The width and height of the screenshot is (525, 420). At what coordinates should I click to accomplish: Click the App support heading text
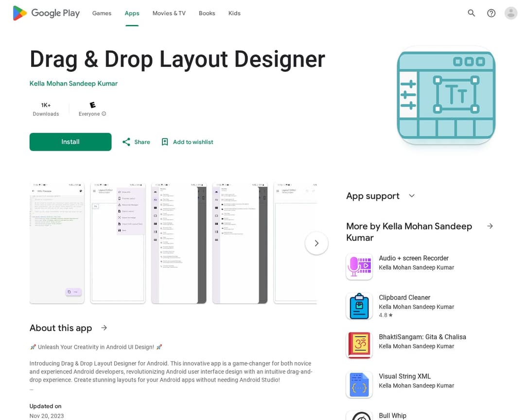(x=373, y=196)
